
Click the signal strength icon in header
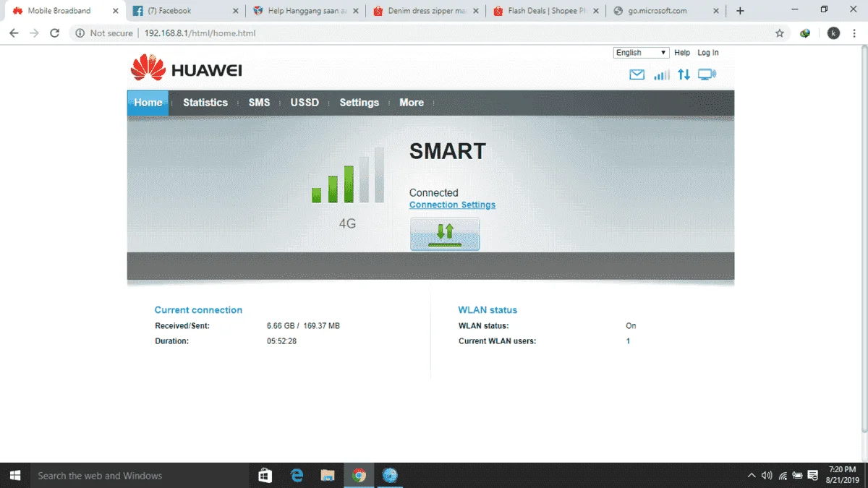(662, 74)
